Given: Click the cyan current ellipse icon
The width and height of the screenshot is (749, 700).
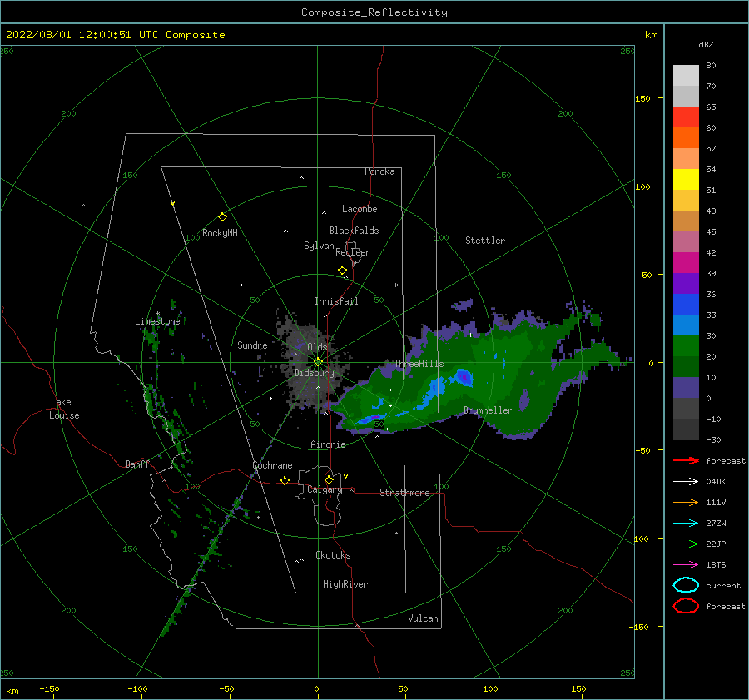Looking at the screenshot, I should [x=686, y=585].
